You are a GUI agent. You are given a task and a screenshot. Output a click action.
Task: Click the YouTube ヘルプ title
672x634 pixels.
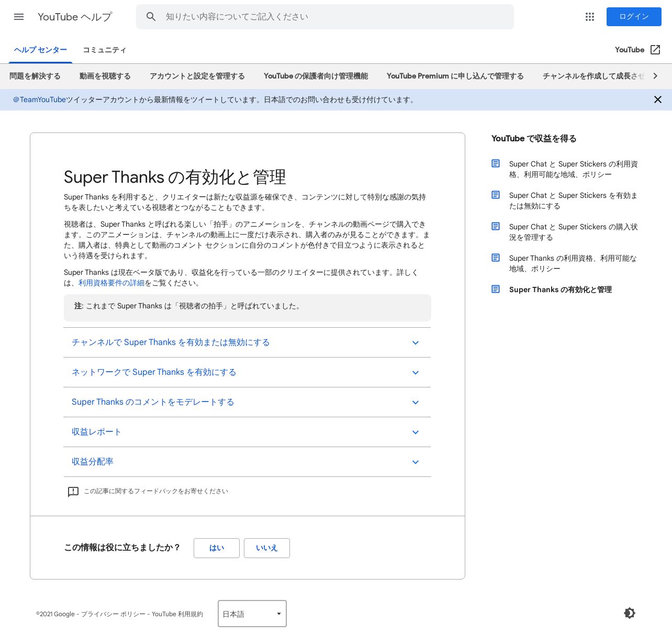(75, 17)
